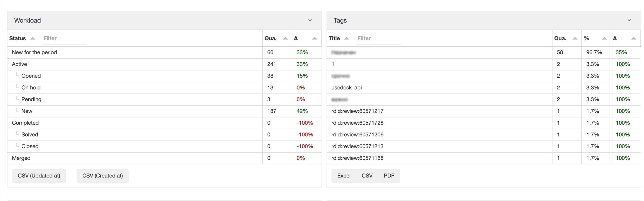
Task: Export Tags table to CSV
Action: tap(367, 176)
